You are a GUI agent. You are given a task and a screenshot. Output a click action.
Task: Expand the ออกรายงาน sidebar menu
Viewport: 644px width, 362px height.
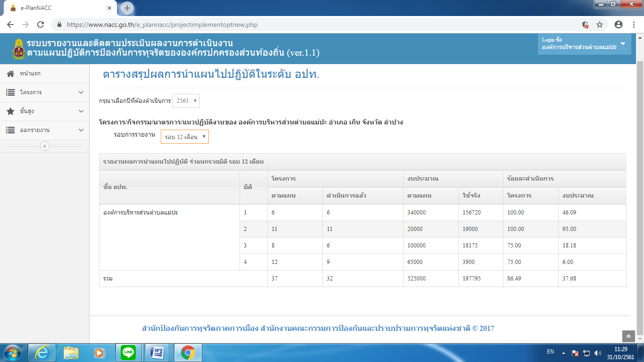44,130
